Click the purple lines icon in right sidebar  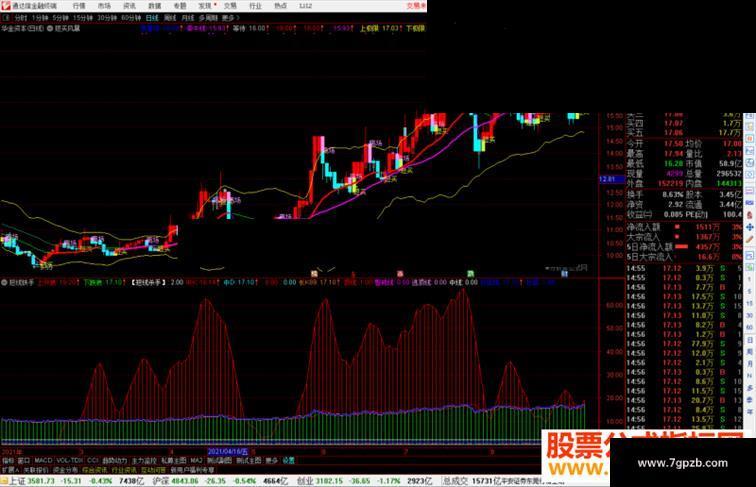pos(750,190)
